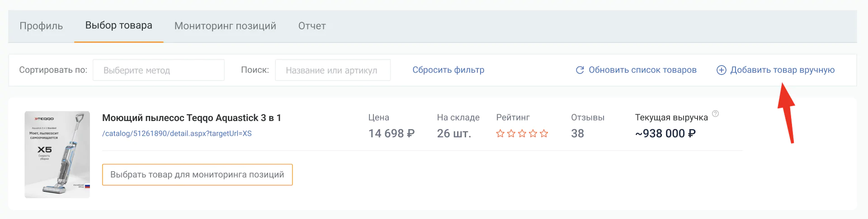The image size is (868, 219).
Task: Click the first rating star
Action: pos(500,133)
